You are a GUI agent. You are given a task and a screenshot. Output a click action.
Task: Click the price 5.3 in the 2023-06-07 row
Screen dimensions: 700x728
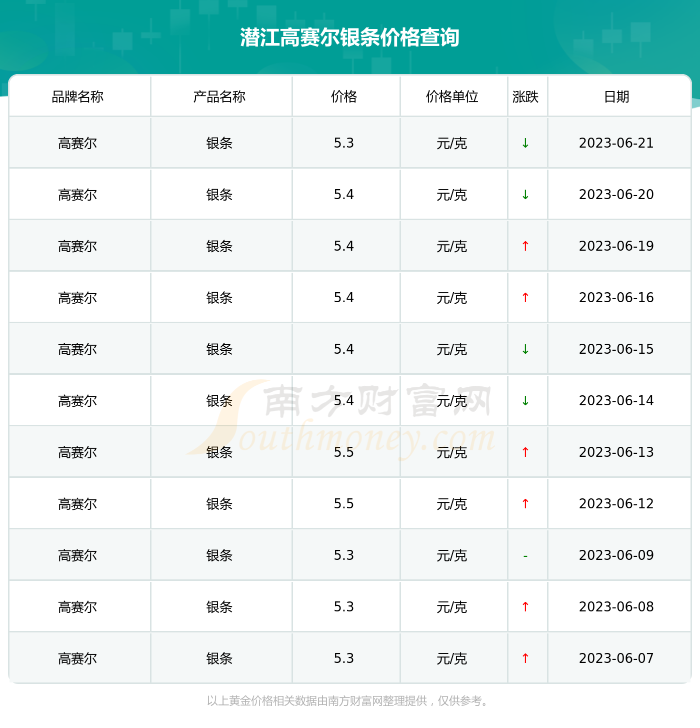[344, 658]
